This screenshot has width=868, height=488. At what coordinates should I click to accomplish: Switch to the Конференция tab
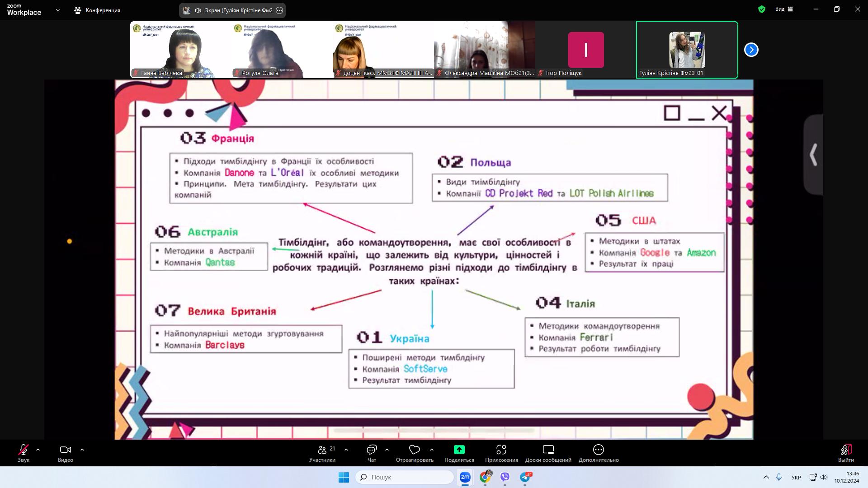(x=97, y=10)
